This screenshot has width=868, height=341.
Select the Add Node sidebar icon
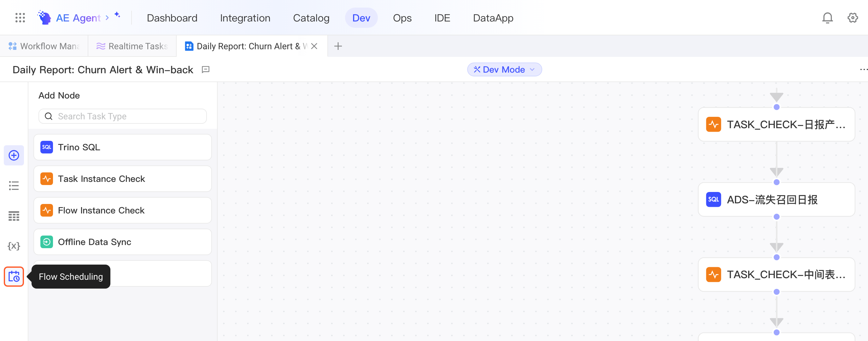tap(14, 155)
